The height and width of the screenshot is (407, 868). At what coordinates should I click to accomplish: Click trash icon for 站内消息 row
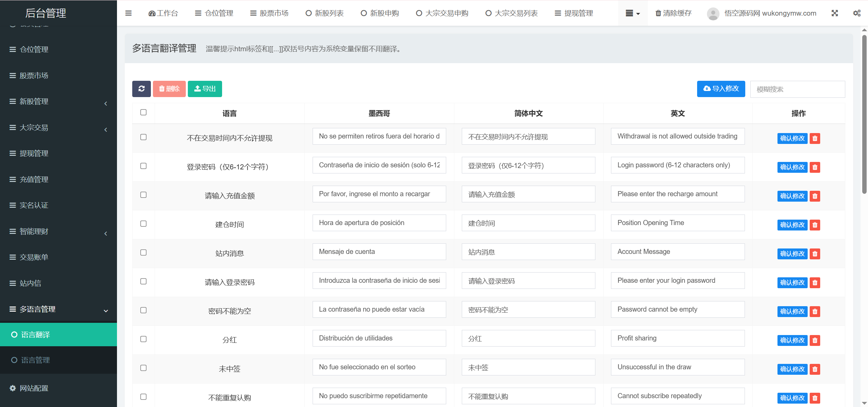[x=815, y=254]
